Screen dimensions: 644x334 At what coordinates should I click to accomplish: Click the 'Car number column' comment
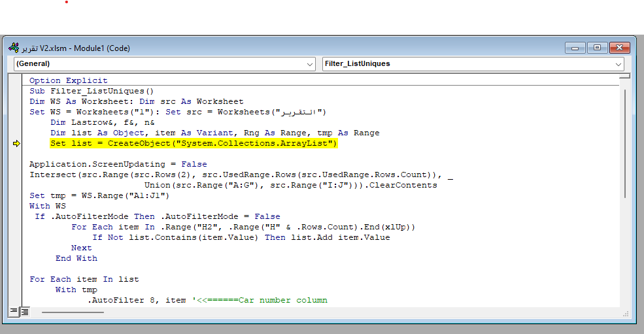pyautogui.click(x=260, y=300)
